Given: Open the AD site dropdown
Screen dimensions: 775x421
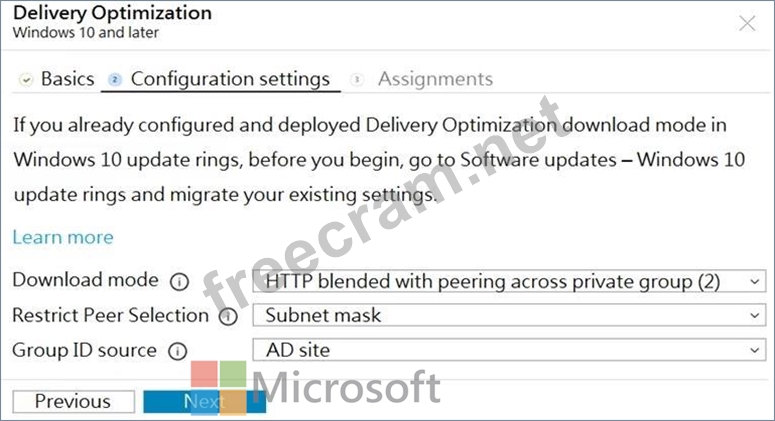Looking at the screenshot, I should [510, 350].
